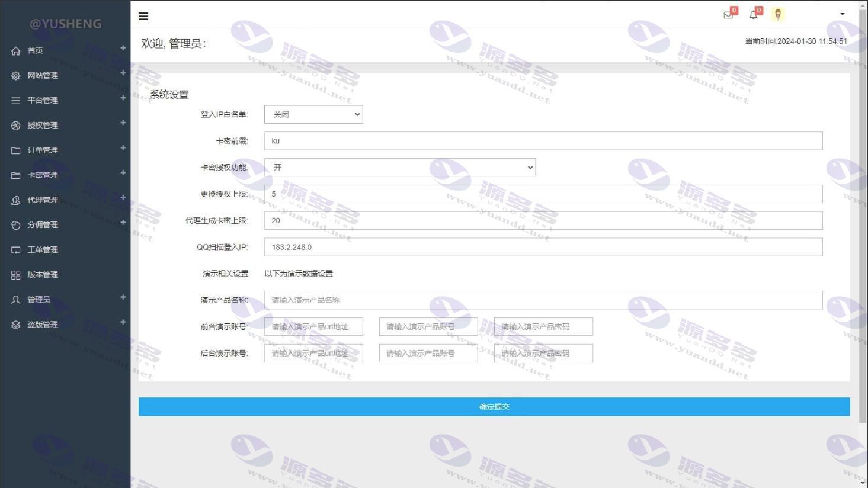
Task: Click the 版本管理 grid icon
Action: pos(16,275)
